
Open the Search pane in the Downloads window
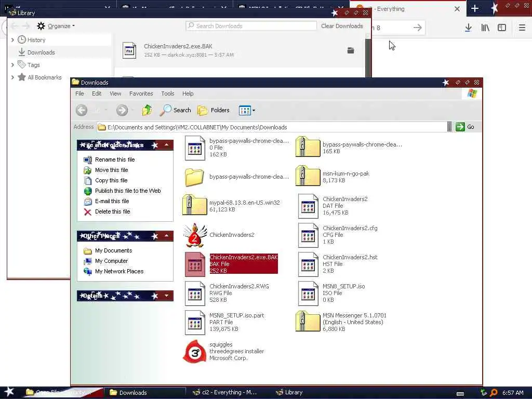(175, 110)
